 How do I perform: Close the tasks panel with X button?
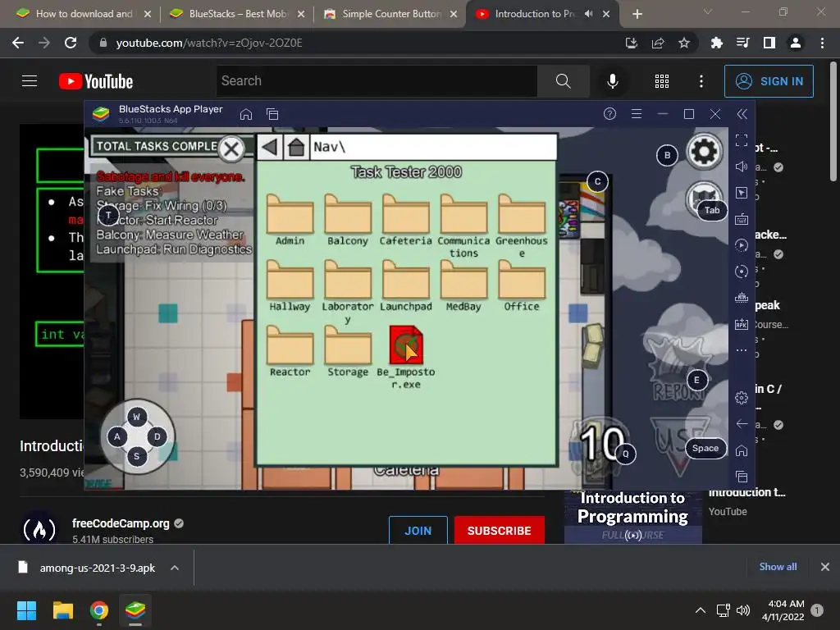coord(231,148)
